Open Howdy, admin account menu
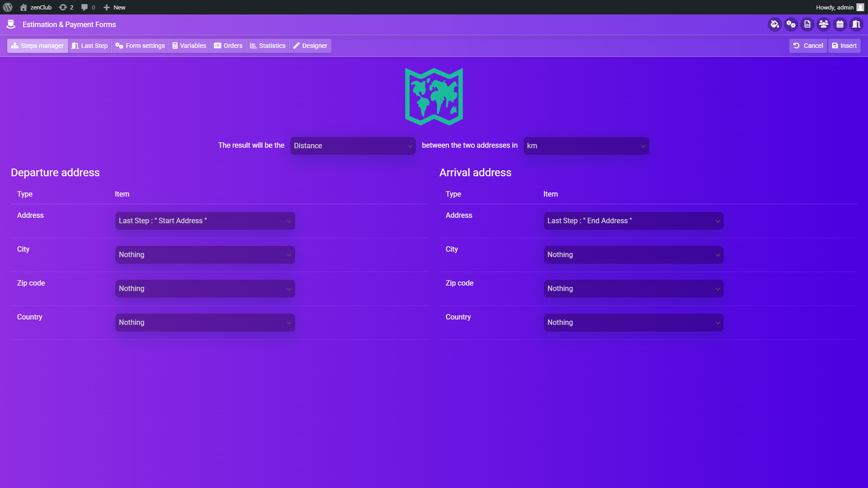This screenshot has height=488, width=868. coord(840,7)
